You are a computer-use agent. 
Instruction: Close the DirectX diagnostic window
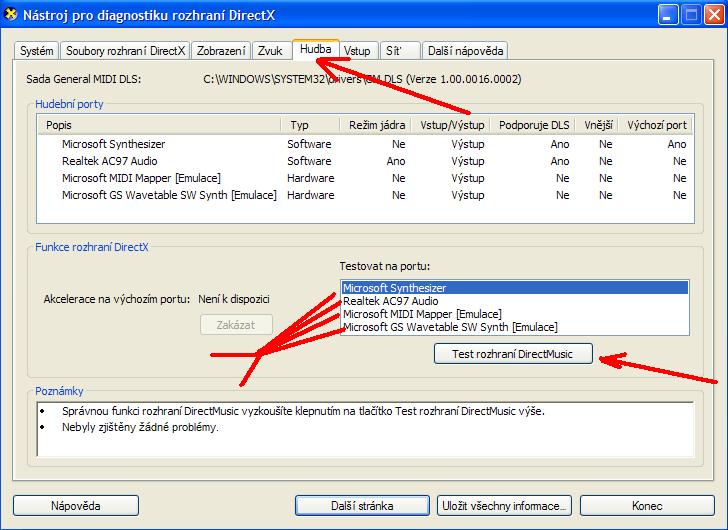tap(714, 15)
